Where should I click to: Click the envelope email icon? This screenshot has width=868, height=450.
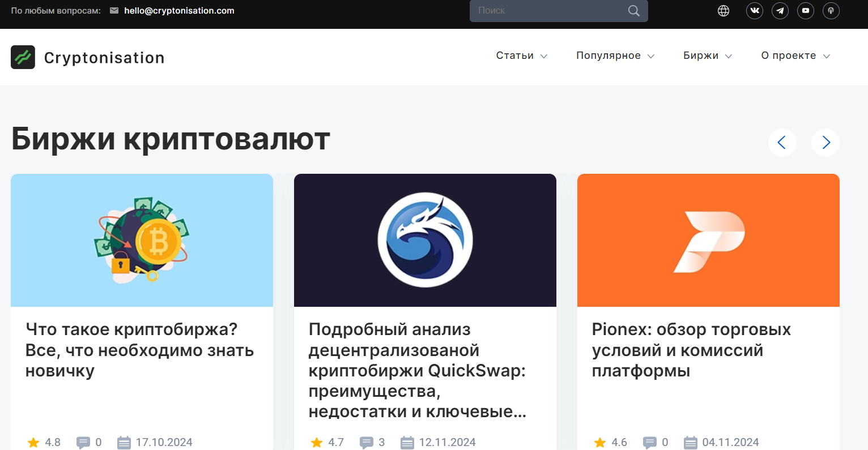click(114, 11)
